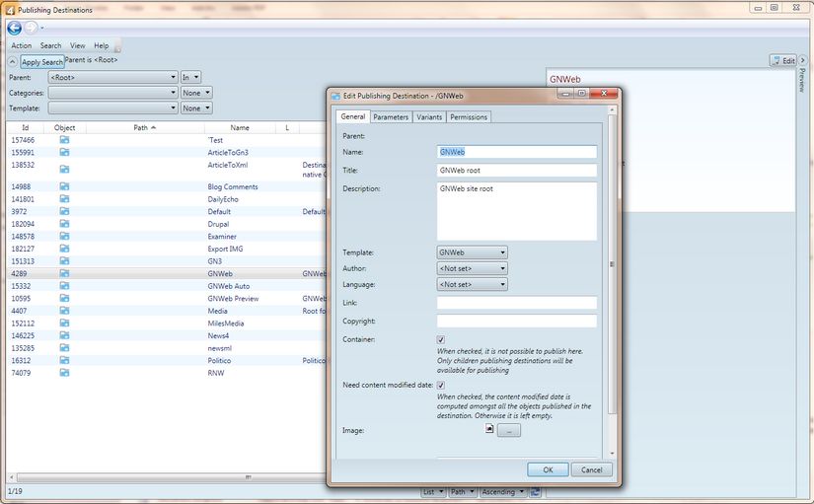Click the object icon for Media row
814x504 pixels.
64,311
